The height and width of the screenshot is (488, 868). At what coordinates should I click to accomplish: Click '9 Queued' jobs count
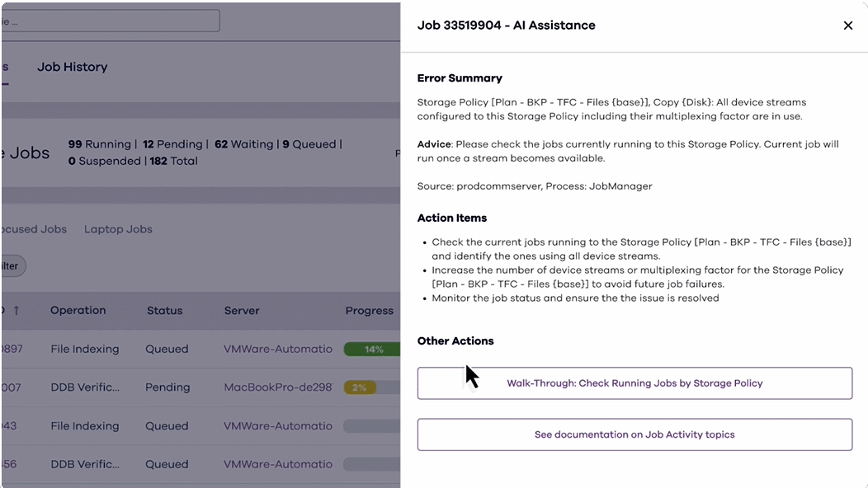[309, 144]
